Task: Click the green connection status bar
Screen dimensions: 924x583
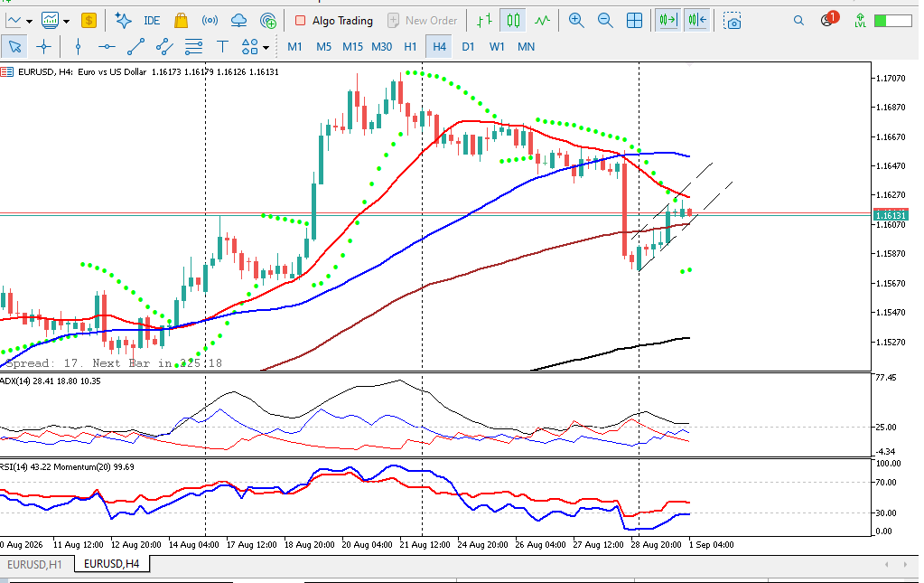Action: [x=892, y=21]
